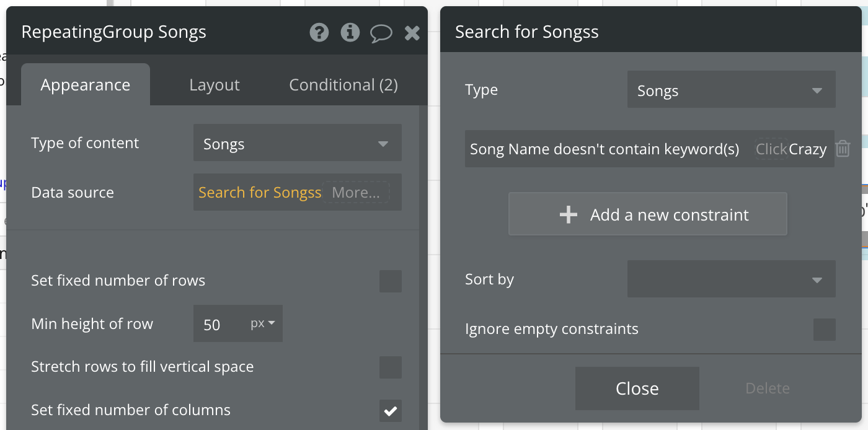Image resolution: width=868 pixels, height=430 pixels.
Task: Open the comments speech bubble icon
Action: click(381, 33)
